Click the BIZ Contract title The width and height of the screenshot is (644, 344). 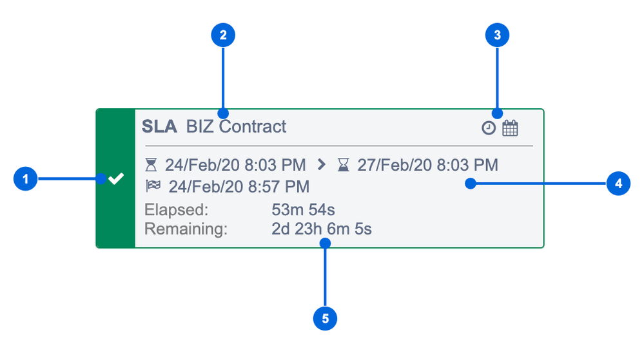coord(236,126)
